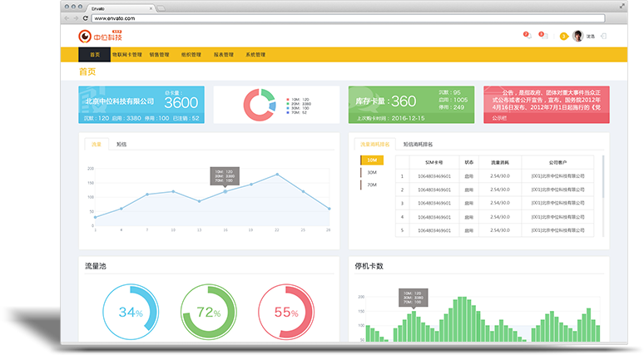Expand the 物联网卡管理 menu
Screen dimensions: 644x355
coord(128,55)
